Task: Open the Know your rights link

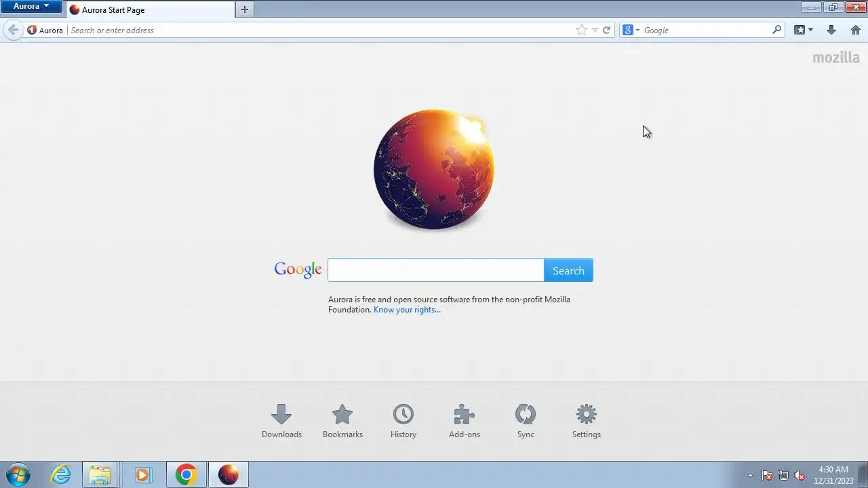Action: 407,310
